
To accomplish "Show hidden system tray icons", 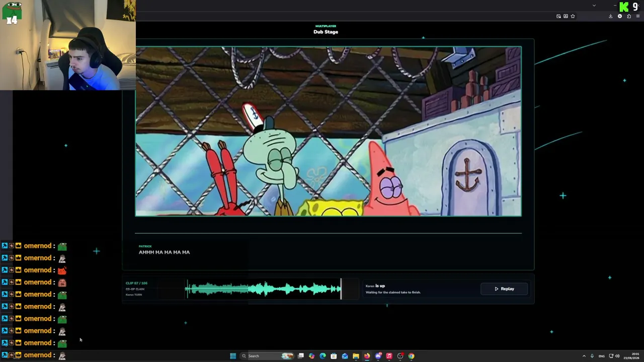I will [584, 356].
